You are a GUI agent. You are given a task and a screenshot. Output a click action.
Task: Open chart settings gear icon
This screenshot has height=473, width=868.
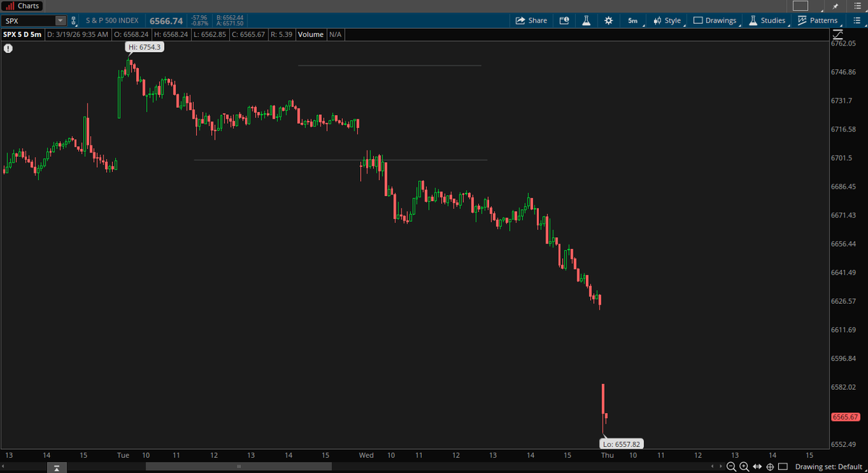point(608,21)
